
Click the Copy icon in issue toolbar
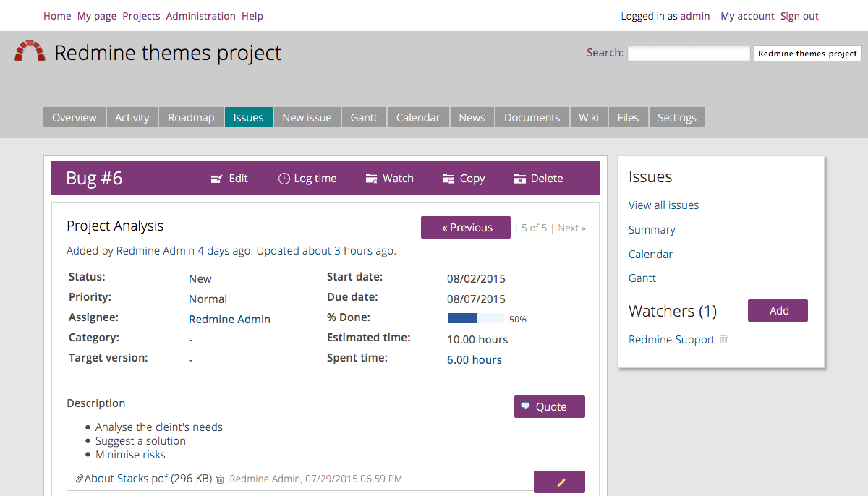click(448, 179)
